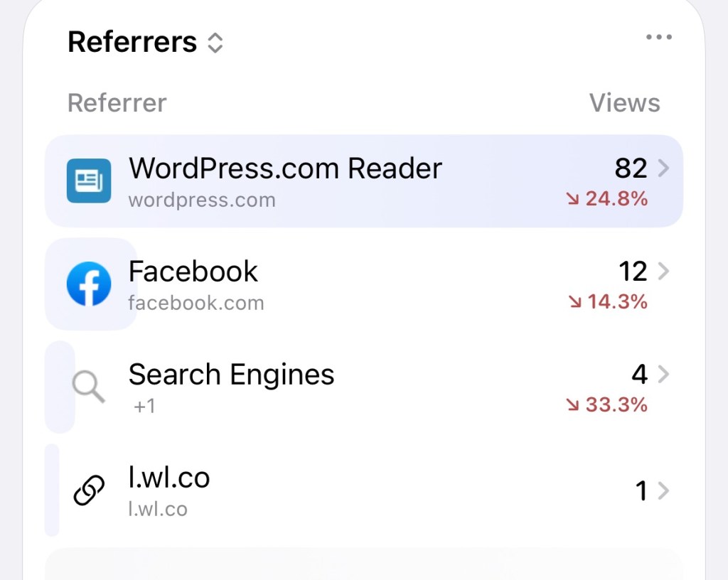
Task: Select the Referrer column header
Action: point(117,103)
